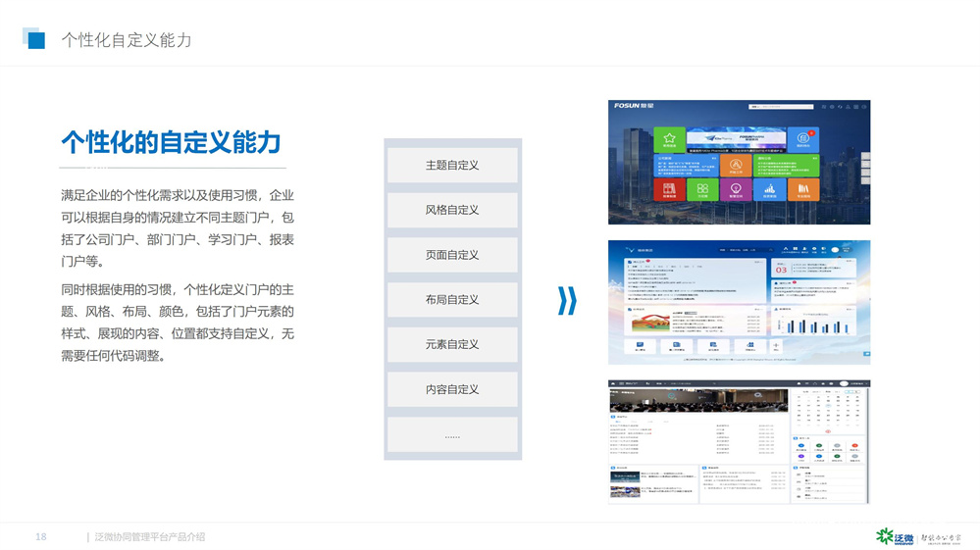This screenshot has width=980, height=550.
Task: Click the blue bar-chart tile in FOSUN portal
Action: pyautogui.click(x=769, y=190)
